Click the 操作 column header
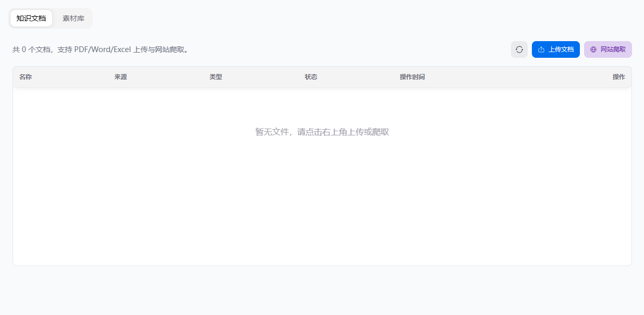The height and width of the screenshot is (315, 644). tap(619, 77)
